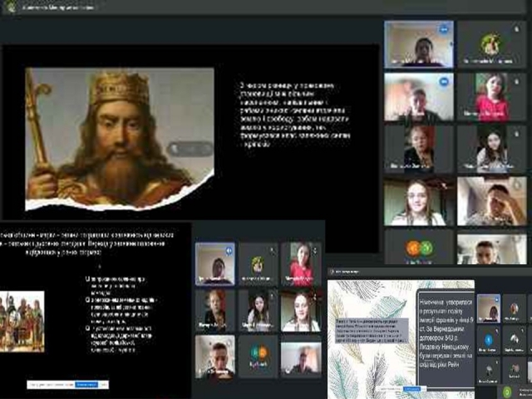
Task: Click the mute icon on the bottom-left window's dark-haired girl tile
Action: (272, 297)
